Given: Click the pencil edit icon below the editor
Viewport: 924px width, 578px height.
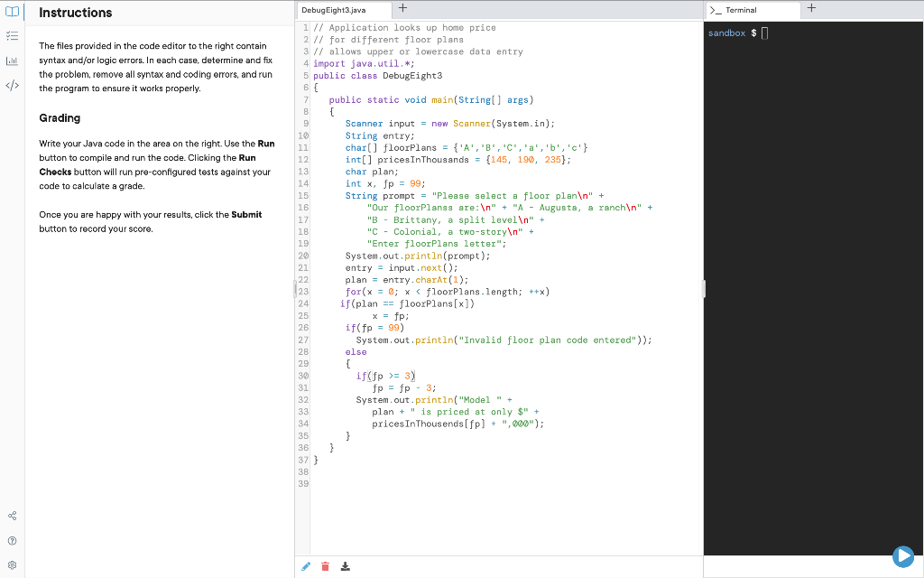Looking at the screenshot, I should 306,566.
